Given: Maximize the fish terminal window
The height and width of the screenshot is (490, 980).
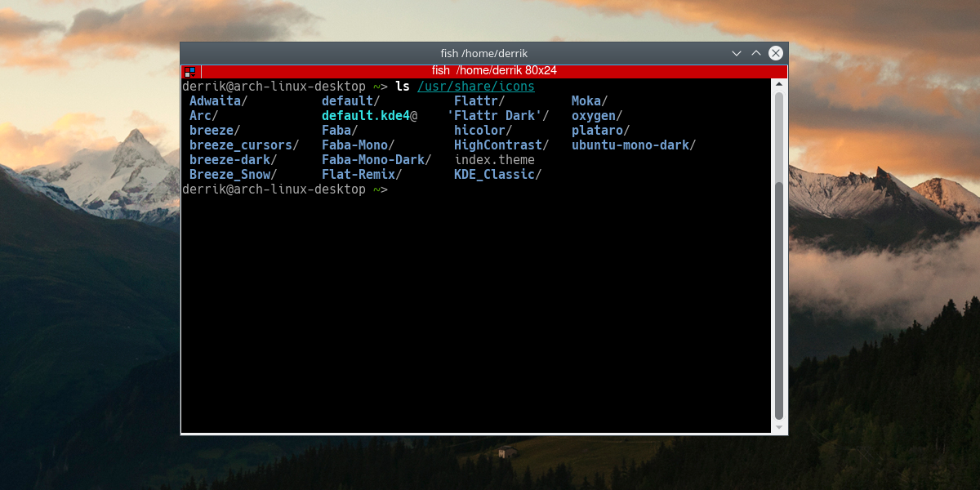Looking at the screenshot, I should pos(756,53).
